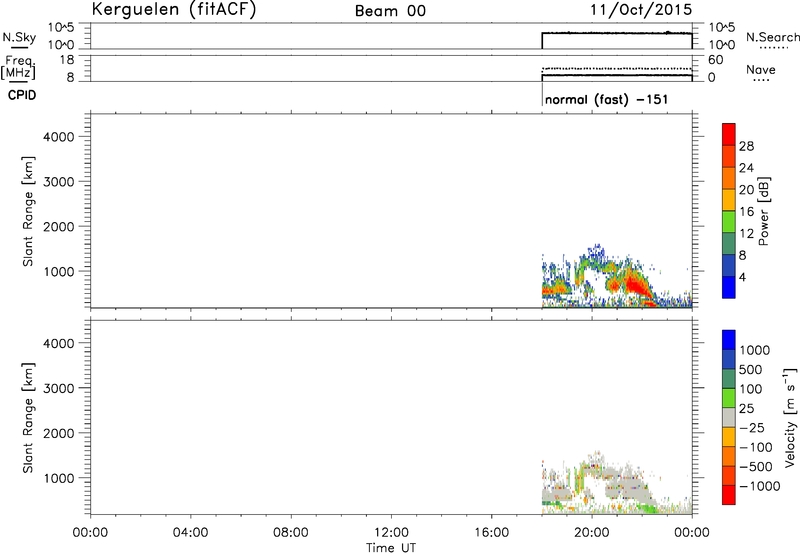This screenshot has width=800, height=554.
Task: Click the "Beam 00" label
Action: pyautogui.click(x=390, y=11)
